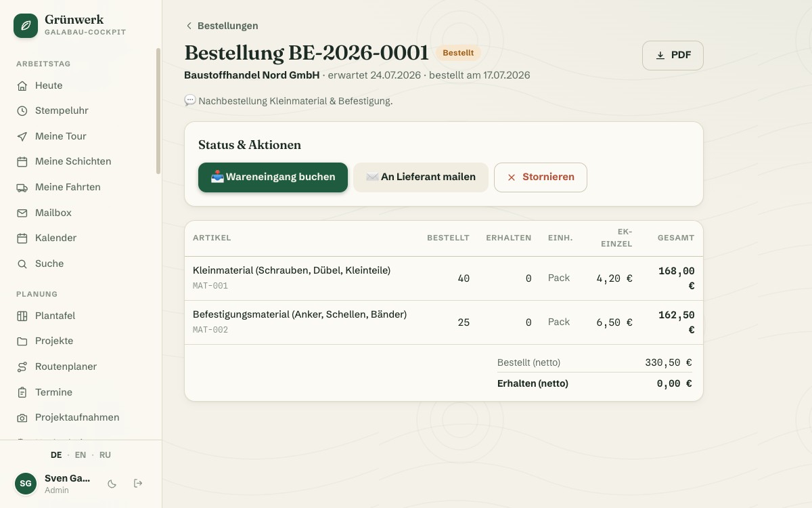The image size is (812, 508).
Task: Click the Stempeluhr clock icon
Action: click(22, 111)
